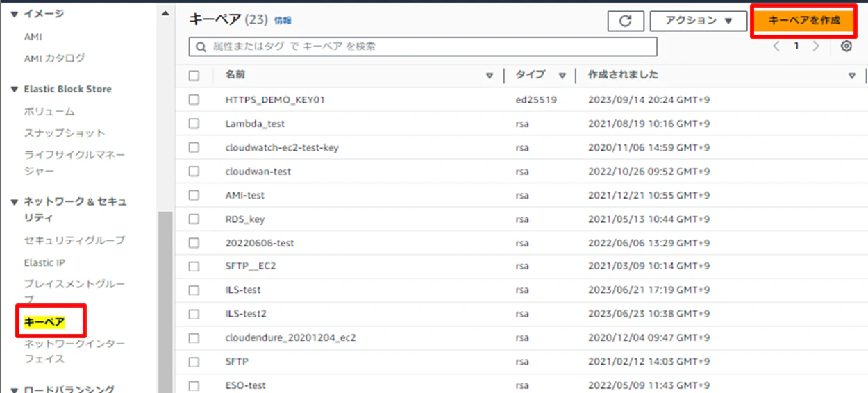Open スナップショット in the sidebar
Viewport: 868px width, 393px height.
click(65, 133)
